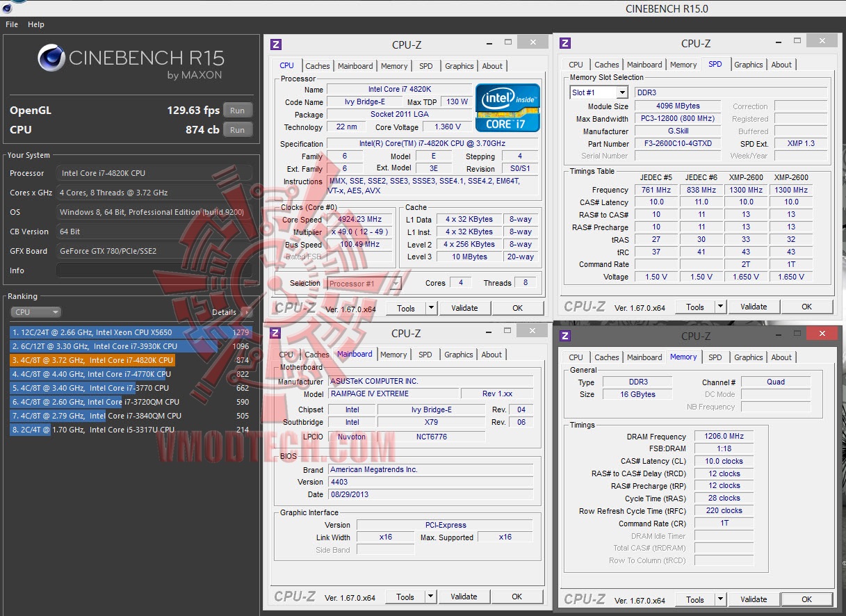Select the i7-3720QM ranking row
Screen dimensions: 846x616
[131, 402]
